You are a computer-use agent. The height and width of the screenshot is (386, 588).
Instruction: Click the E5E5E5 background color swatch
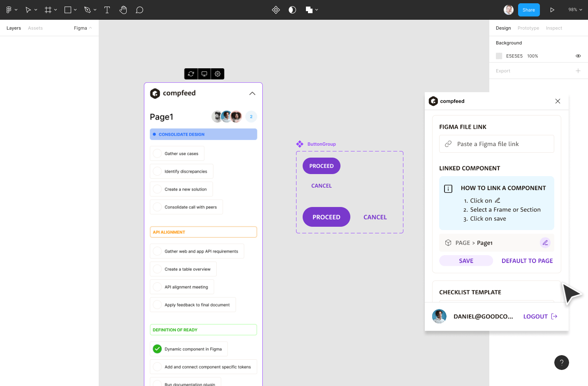click(499, 56)
